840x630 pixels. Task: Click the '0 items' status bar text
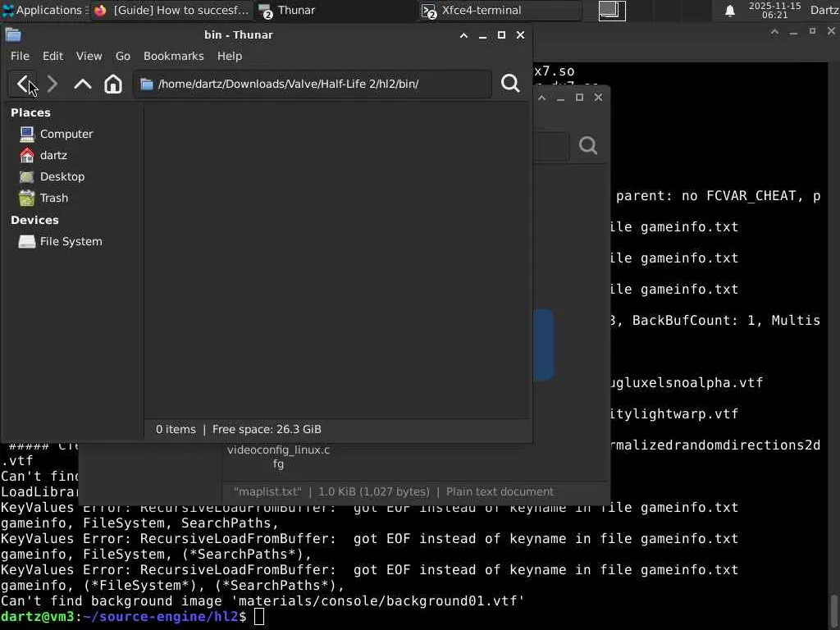(x=176, y=430)
